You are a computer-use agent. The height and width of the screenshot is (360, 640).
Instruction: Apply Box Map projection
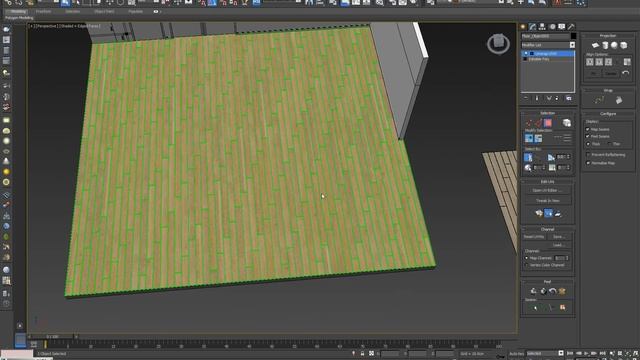(x=624, y=45)
